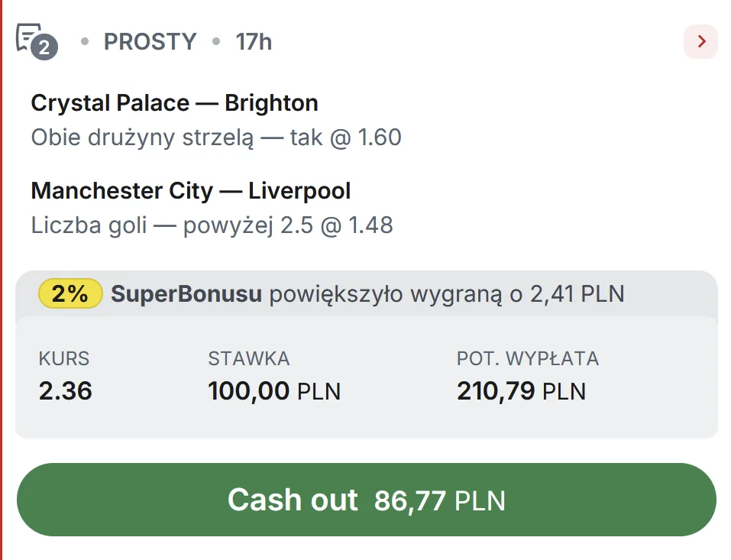Open the Crystal Palace — Brighton match

tap(174, 103)
